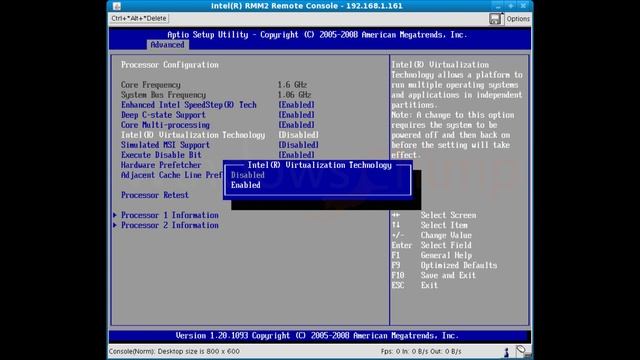The width and height of the screenshot is (640, 360).
Task: Click F9 Optimized Defaults hint
Action: (444, 265)
